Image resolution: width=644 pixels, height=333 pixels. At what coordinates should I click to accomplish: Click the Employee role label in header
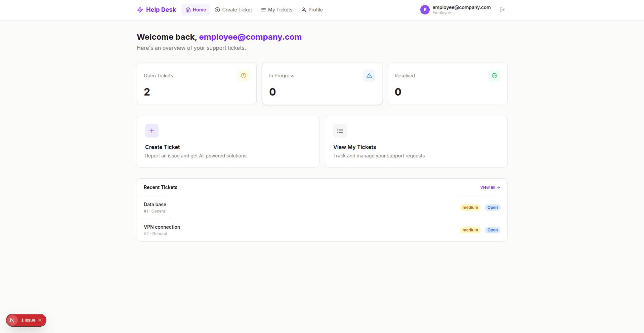coord(442,13)
